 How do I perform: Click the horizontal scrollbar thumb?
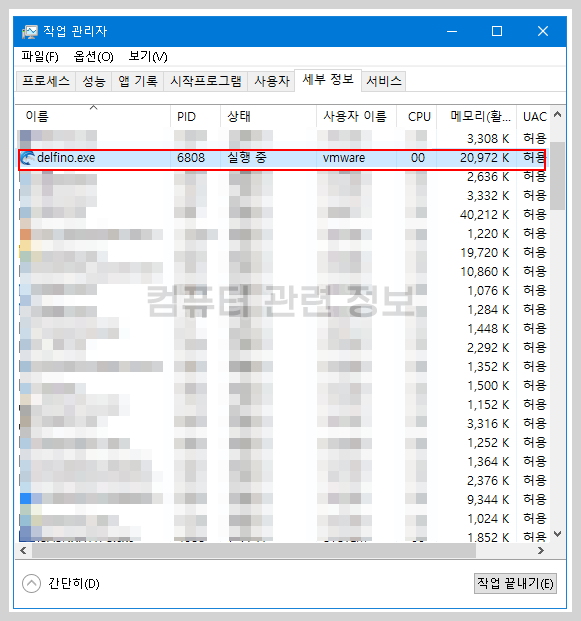[254, 551]
